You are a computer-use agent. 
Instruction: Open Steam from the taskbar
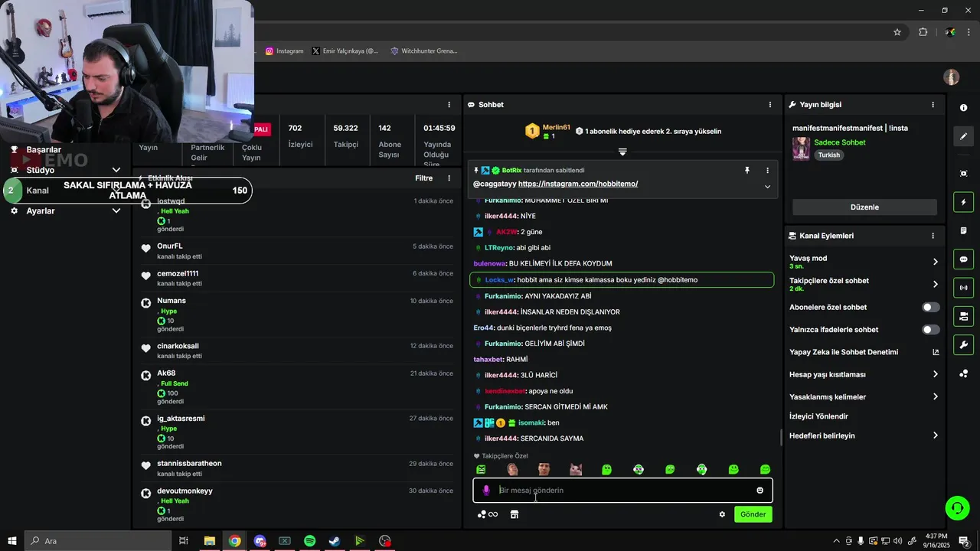point(335,541)
